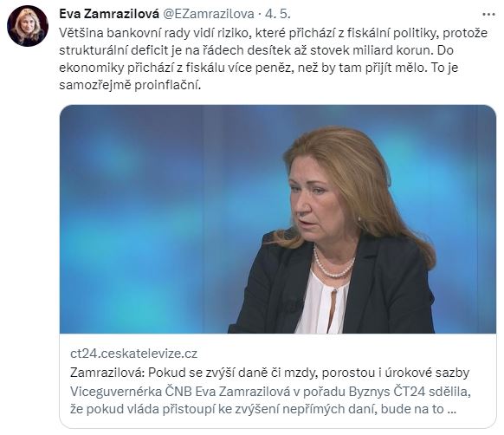Viewport: 504px width, 435px height.
Task: Open the link card's TV interview thumbnail
Action: coord(278,219)
